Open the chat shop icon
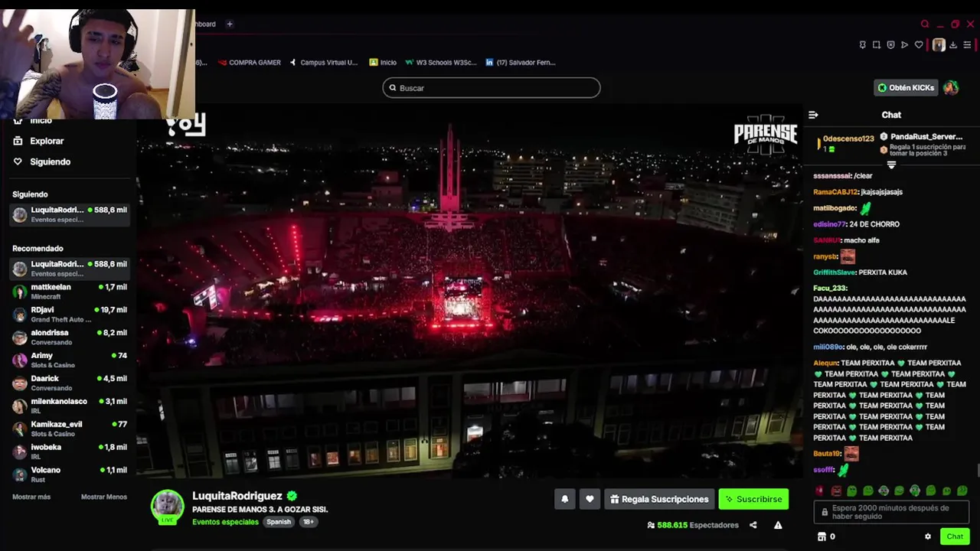 [x=822, y=536]
